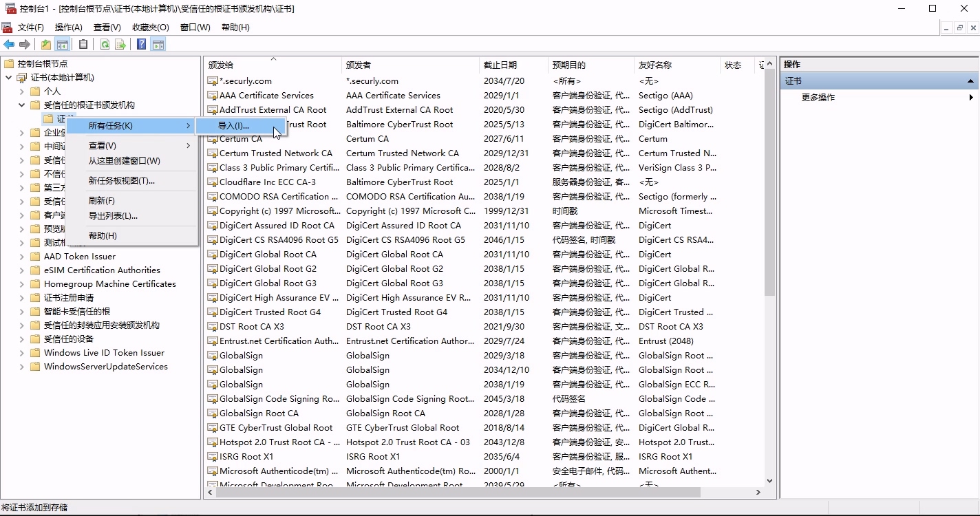Open the 文件(F) menu

click(x=30, y=28)
